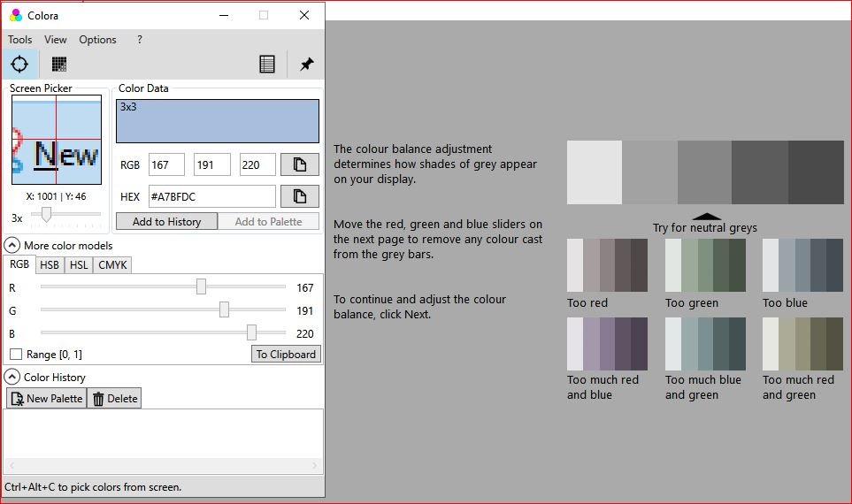Click 'Too much red and blue' sample bars

608,344
